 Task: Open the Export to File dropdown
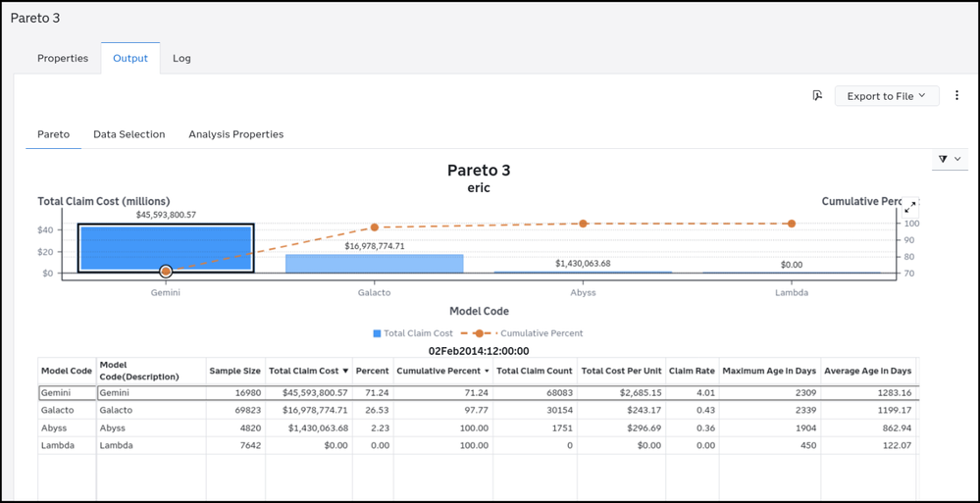pyautogui.click(x=887, y=96)
